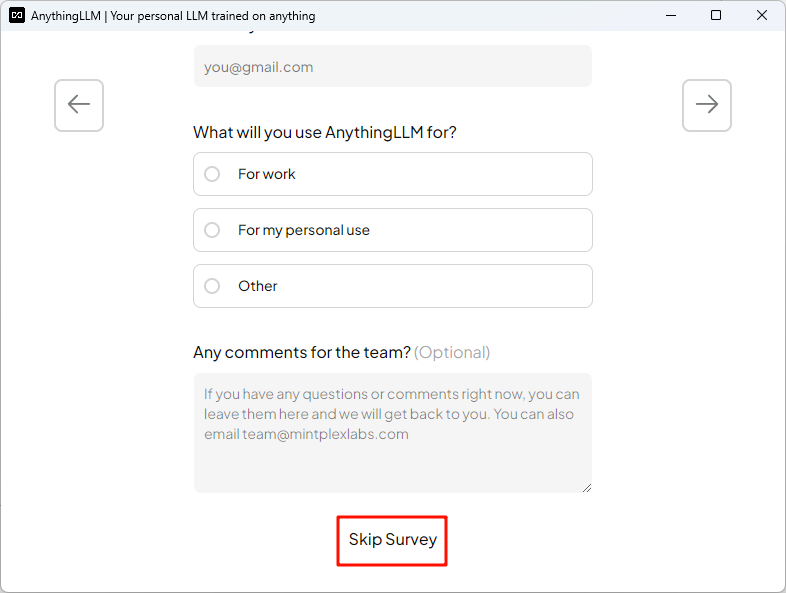This screenshot has height=593, width=786.
Task: Pick the 'Other' radio circle
Action: [x=212, y=286]
